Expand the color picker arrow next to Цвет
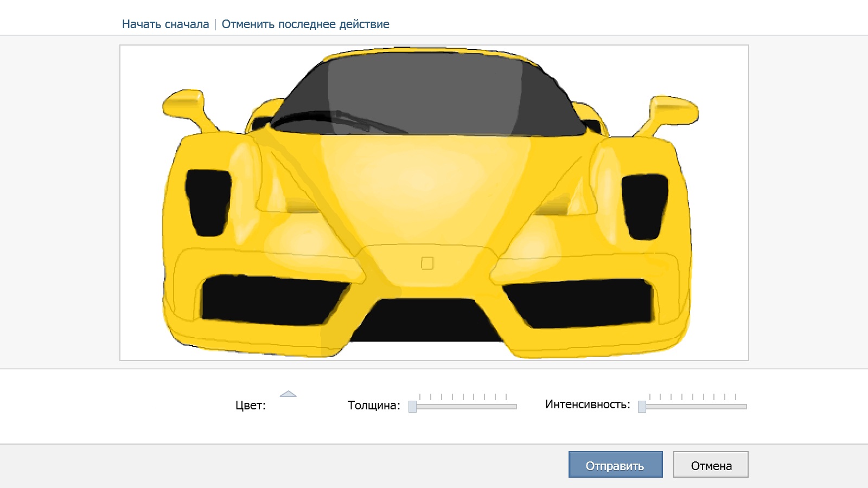Screen dimensions: 868x488 [288, 394]
